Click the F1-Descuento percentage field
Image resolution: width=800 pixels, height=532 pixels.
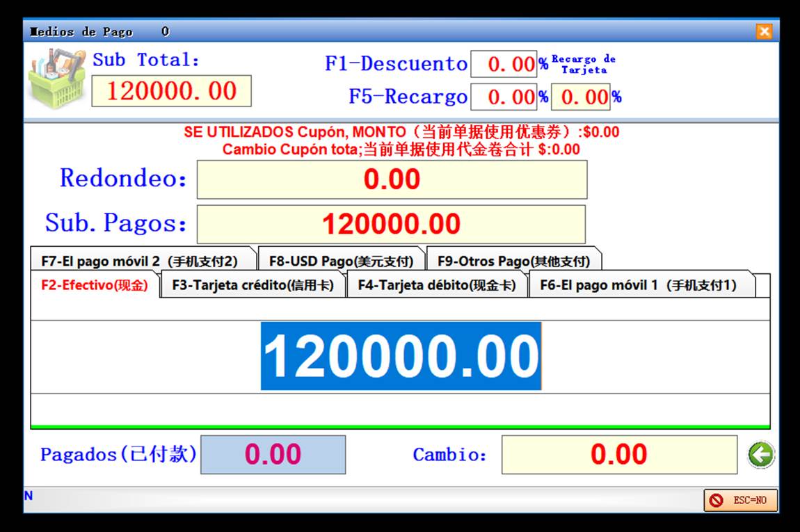504,65
